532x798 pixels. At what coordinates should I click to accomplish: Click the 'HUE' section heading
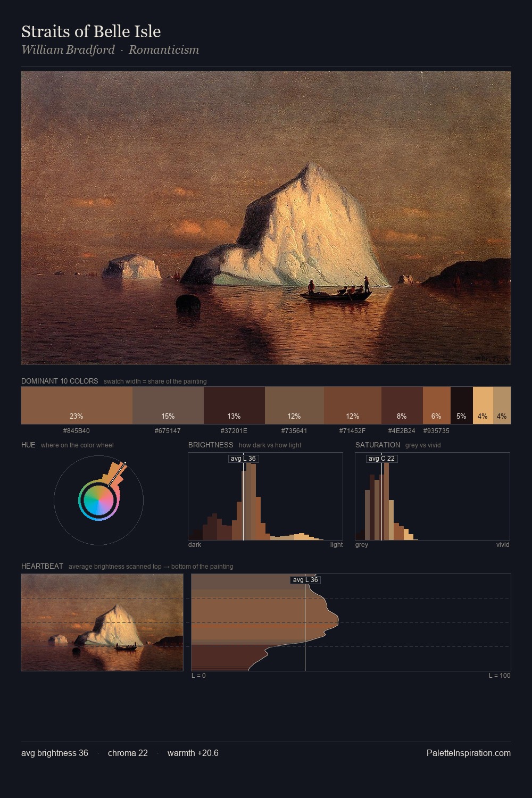pyautogui.click(x=28, y=445)
